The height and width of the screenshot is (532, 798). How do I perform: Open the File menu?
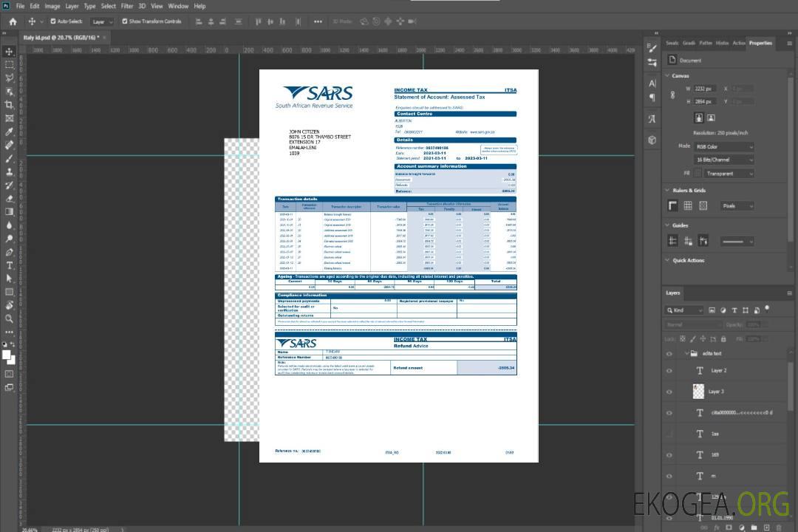click(21, 6)
